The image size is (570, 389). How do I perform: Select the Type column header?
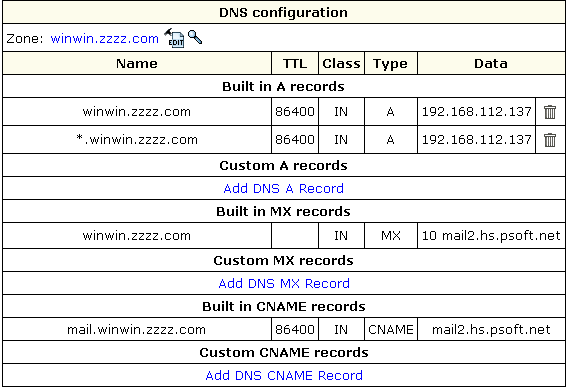coord(390,63)
